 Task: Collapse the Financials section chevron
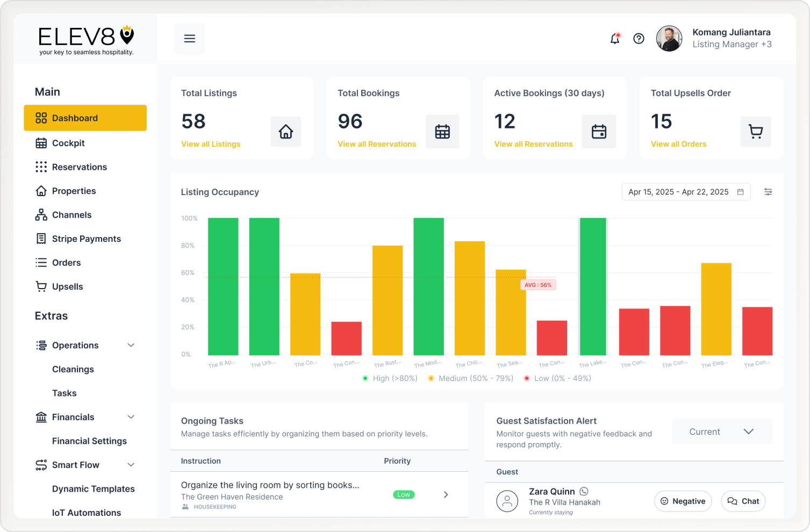coord(131,417)
